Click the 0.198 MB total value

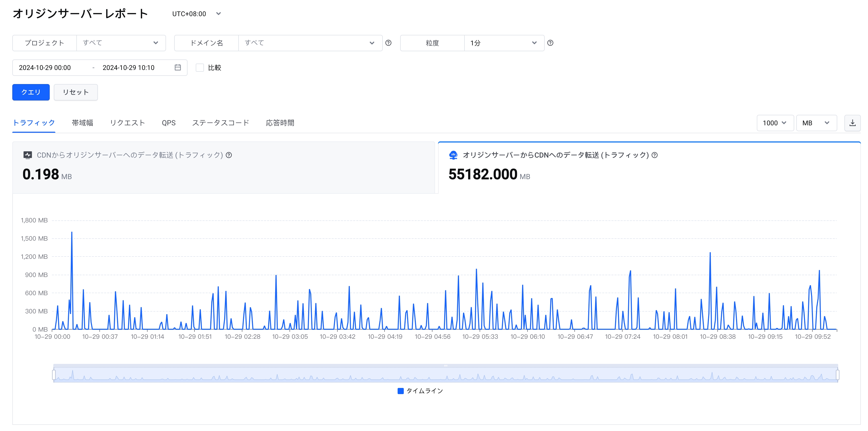point(47,174)
